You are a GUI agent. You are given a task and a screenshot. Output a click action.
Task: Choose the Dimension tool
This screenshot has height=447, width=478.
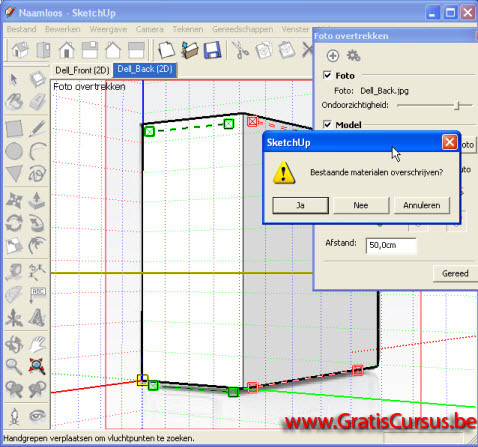37,272
